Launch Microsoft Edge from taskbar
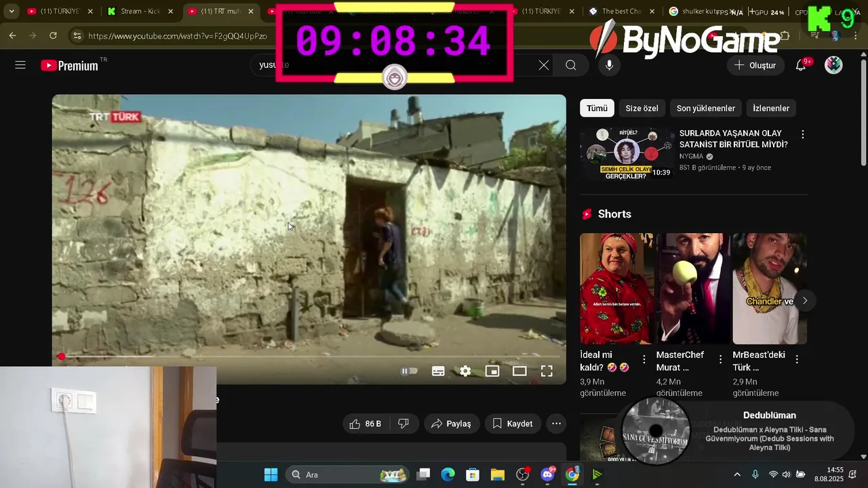The image size is (868, 488). click(x=448, y=474)
